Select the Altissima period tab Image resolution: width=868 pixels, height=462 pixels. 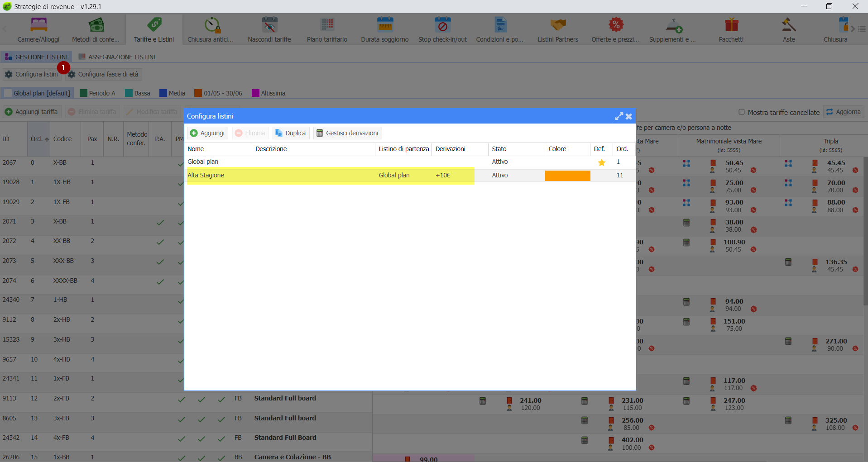tap(269, 93)
